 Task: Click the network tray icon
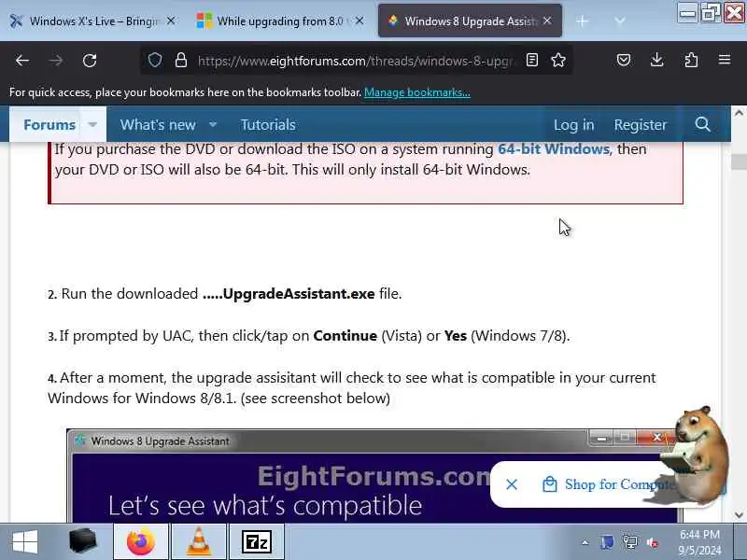(629, 542)
